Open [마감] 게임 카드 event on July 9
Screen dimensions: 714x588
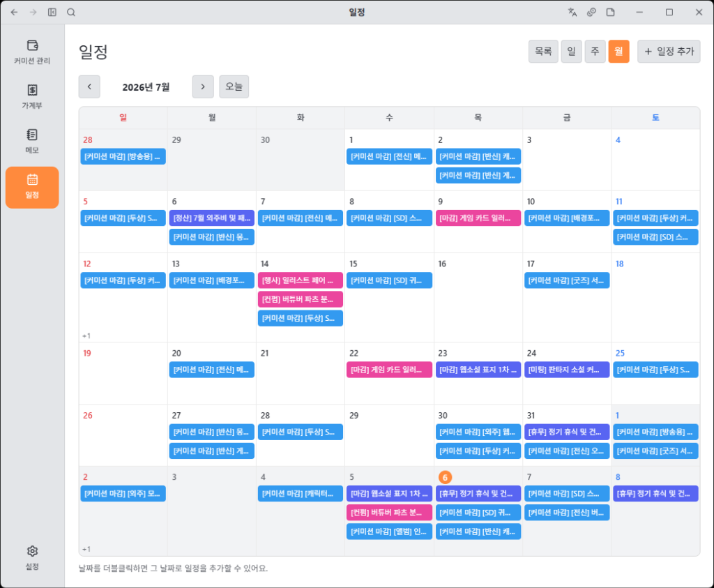(478, 218)
